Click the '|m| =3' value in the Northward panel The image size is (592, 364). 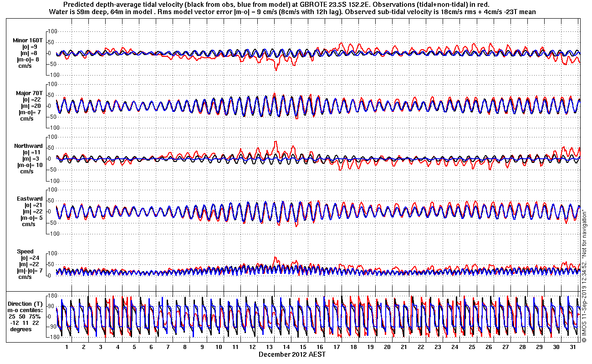(x=31, y=159)
